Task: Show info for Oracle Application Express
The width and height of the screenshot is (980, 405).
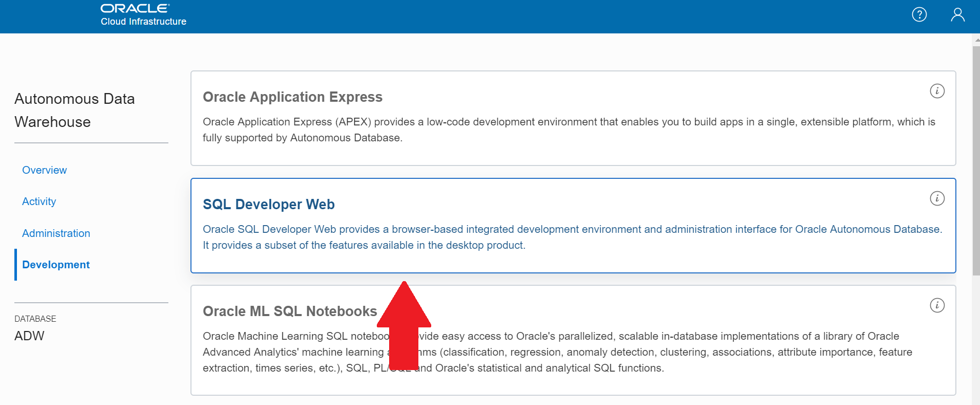Action: point(937,91)
